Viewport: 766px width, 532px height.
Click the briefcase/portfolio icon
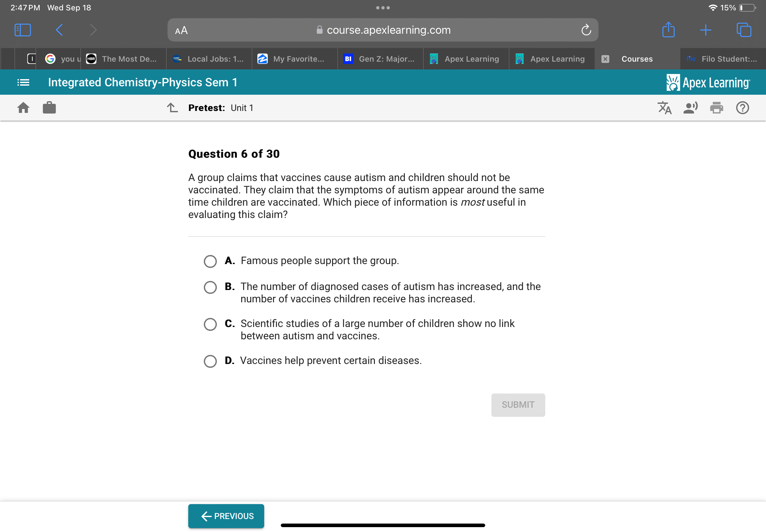(49, 108)
